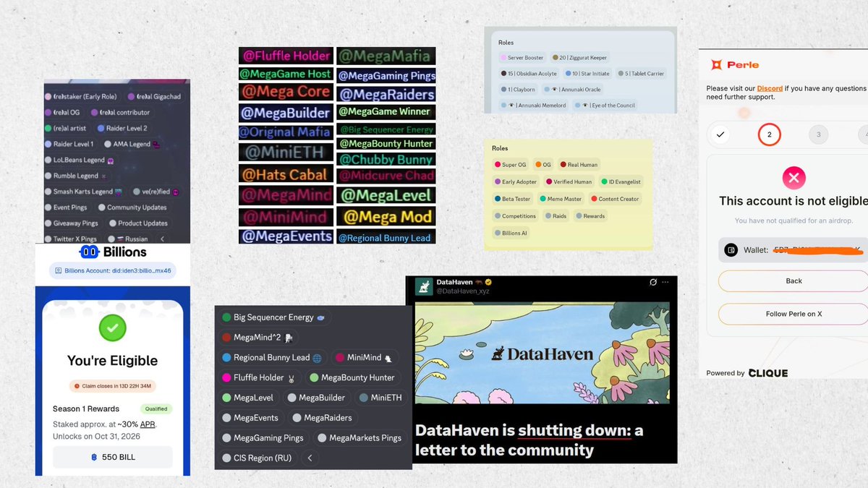Viewport: 868px width, 488px height.
Task: Click the Twitter X Pings role chip
Action: pos(71,239)
